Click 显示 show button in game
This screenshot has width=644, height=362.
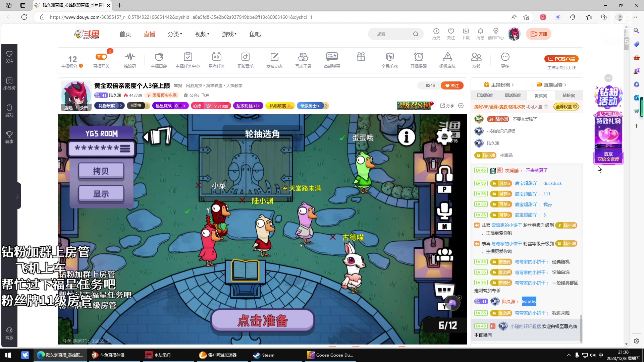click(x=101, y=194)
